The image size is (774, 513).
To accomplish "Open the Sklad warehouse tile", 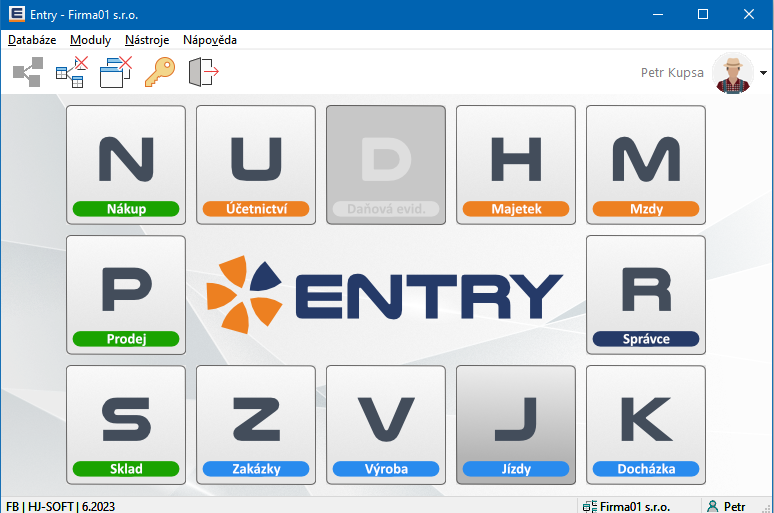I will point(126,424).
